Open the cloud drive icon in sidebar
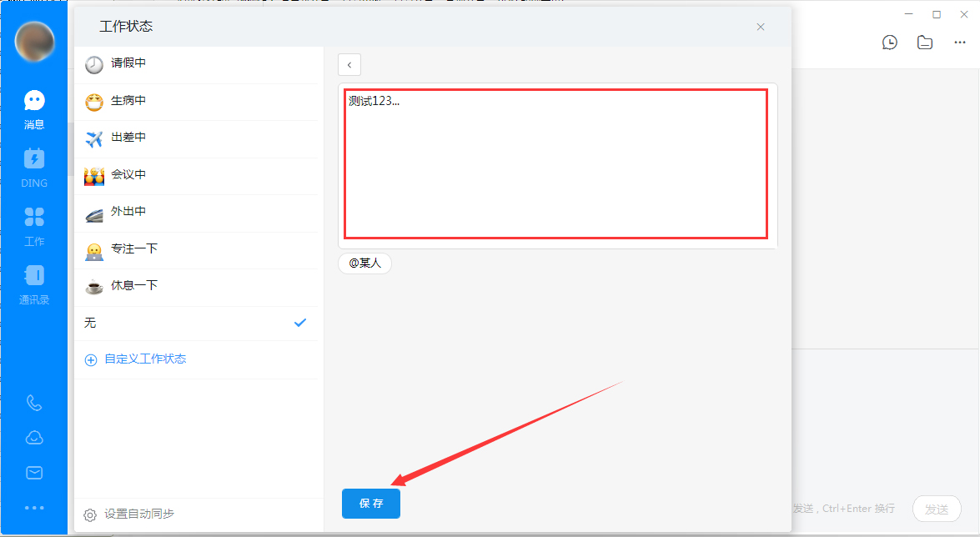 (34, 437)
